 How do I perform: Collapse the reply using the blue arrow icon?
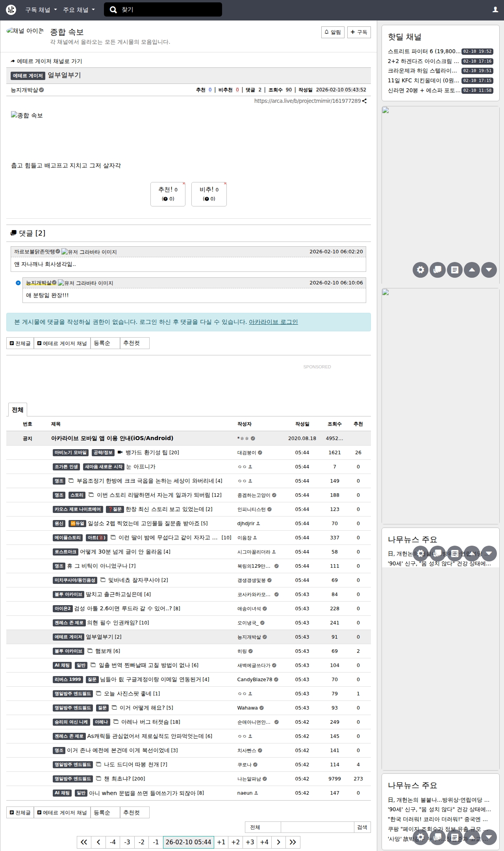(x=18, y=283)
